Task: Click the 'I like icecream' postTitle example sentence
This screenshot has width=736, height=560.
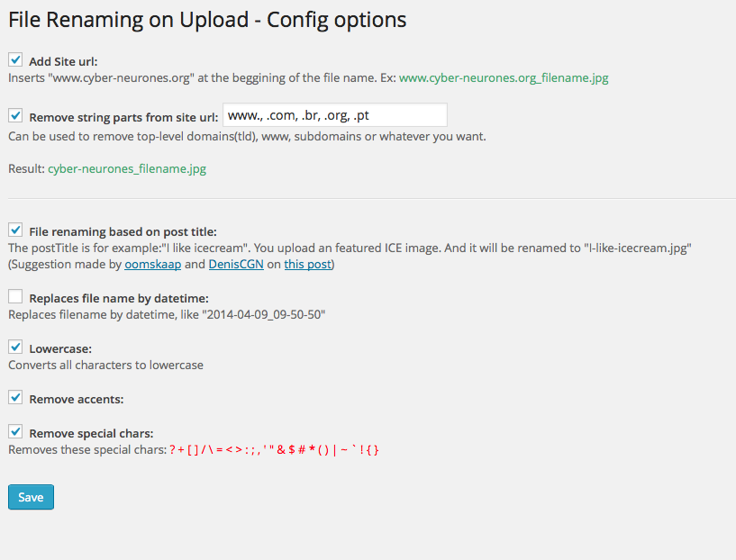Action: tap(350, 247)
